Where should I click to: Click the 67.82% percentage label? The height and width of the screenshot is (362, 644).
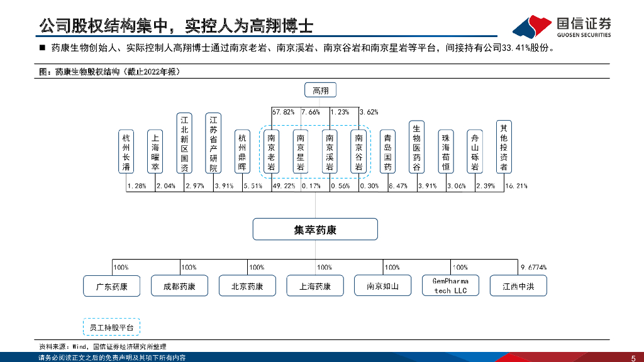(x=284, y=112)
